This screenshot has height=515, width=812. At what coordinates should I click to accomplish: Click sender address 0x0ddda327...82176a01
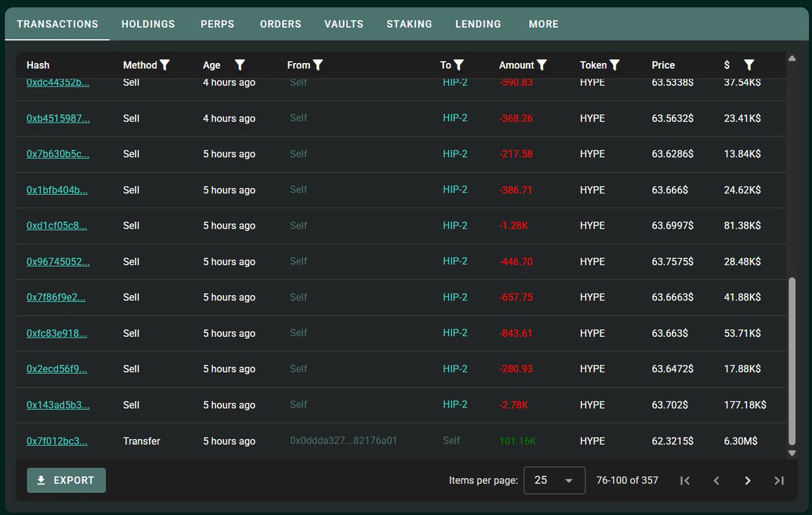coord(344,441)
